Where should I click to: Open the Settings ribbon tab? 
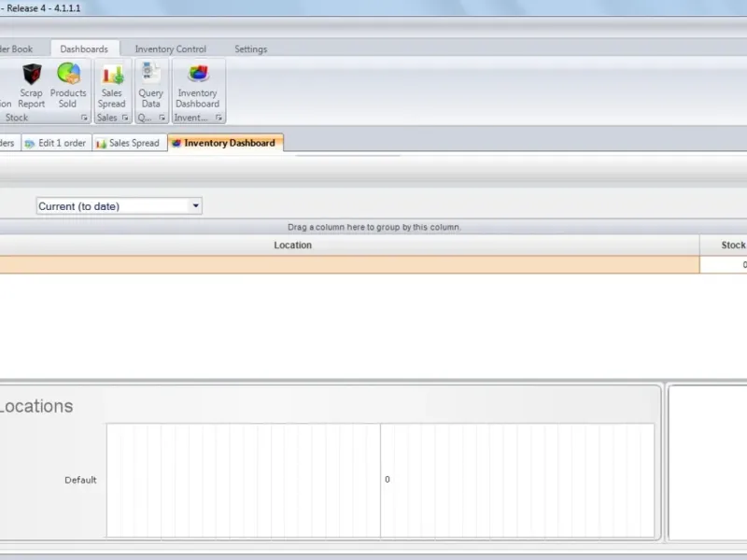click(250, 49)
